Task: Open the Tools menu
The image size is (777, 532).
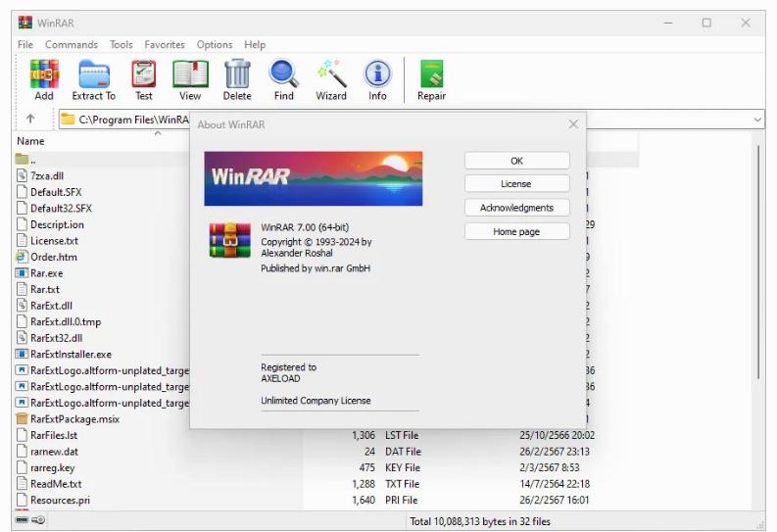Action: point(121,45)
